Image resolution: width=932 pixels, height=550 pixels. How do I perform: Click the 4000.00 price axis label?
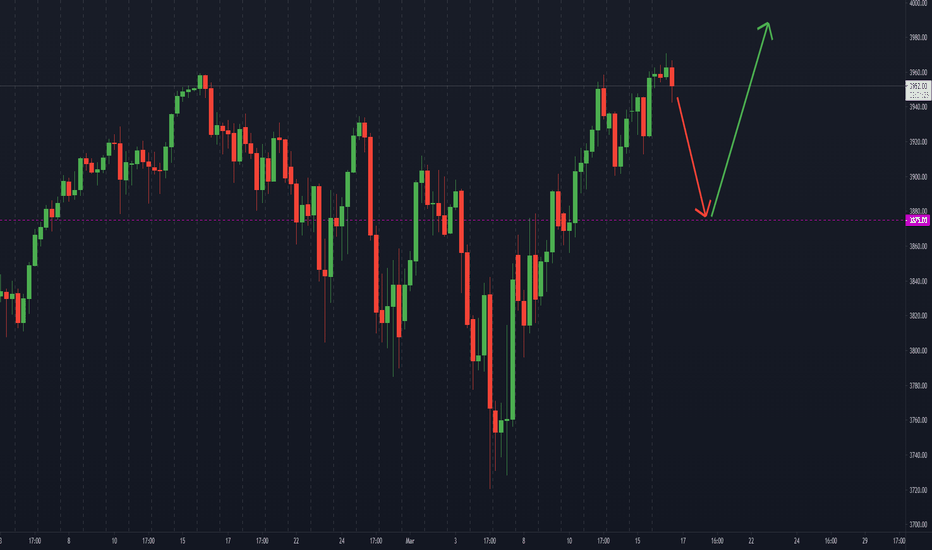coord(918,3)
